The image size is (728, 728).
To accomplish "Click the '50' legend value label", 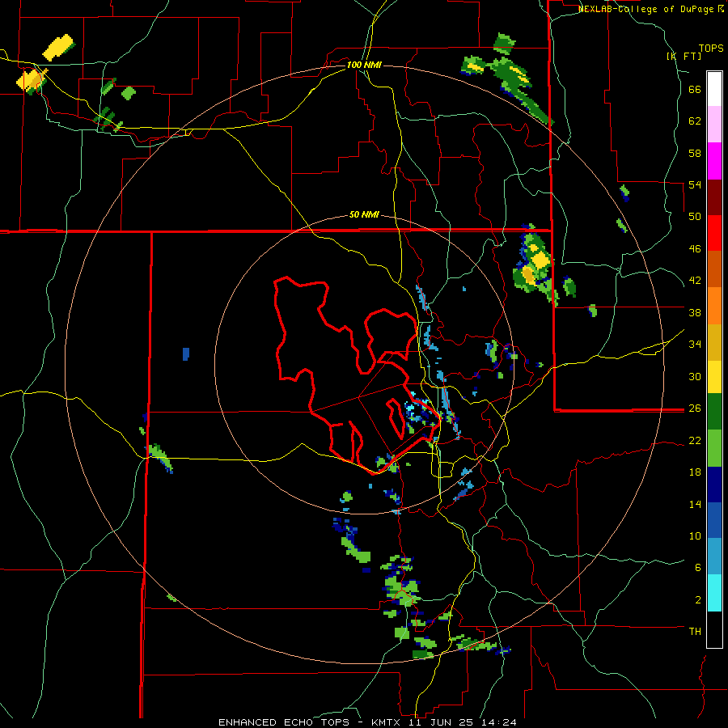I will click(695, 217).
